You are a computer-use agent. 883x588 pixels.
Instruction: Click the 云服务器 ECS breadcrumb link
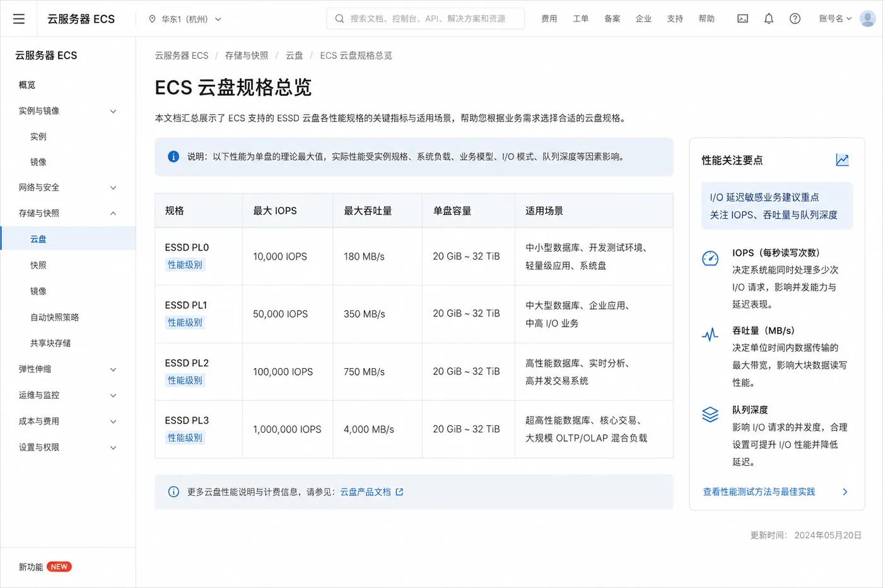(x=182, y=55)
